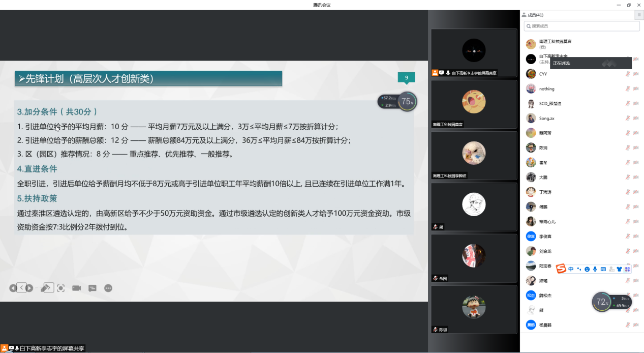Go to the previous slide arrow
This screenshot has height=353, width=644.
(13, 288)
